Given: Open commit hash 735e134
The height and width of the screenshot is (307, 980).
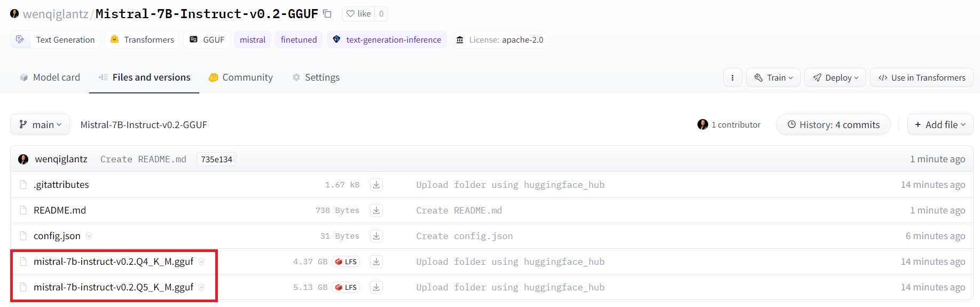Looking at the screenshot, I should [216, 160].
